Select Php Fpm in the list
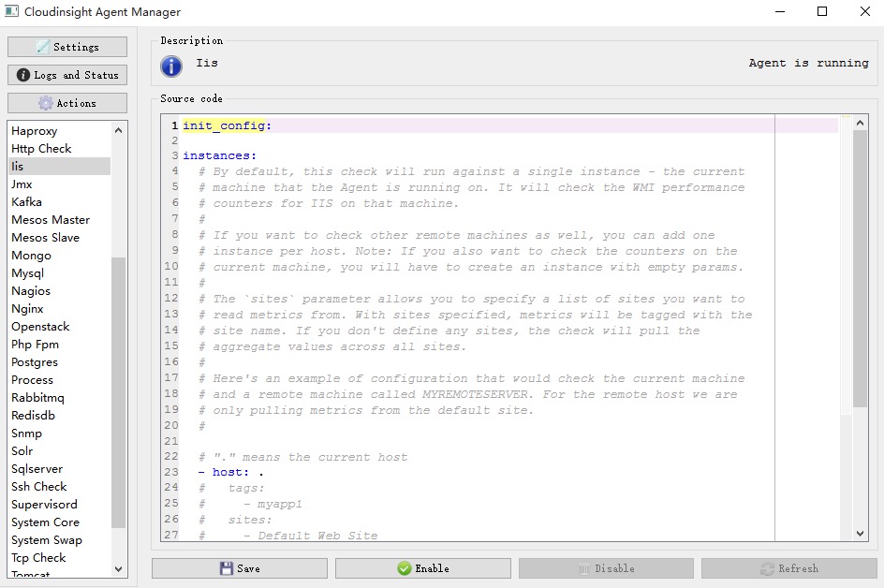Screen dimensions: 884x588 [60, 345]
